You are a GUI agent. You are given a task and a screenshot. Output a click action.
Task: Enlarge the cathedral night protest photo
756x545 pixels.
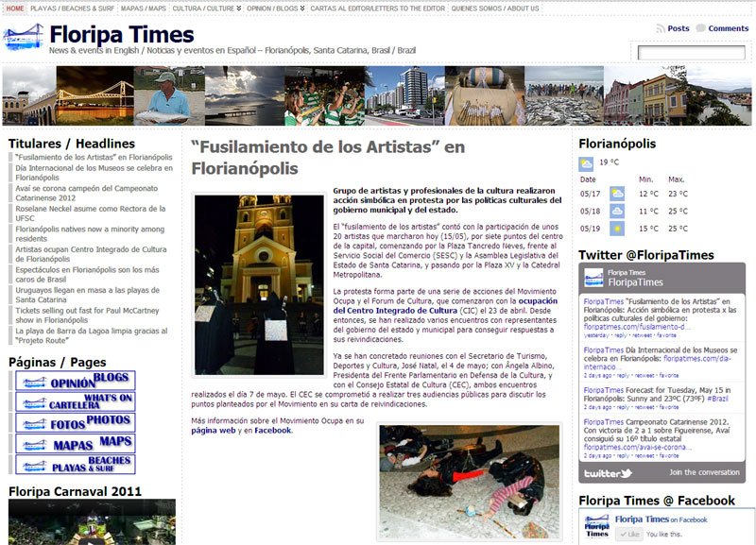coord(259,285)
